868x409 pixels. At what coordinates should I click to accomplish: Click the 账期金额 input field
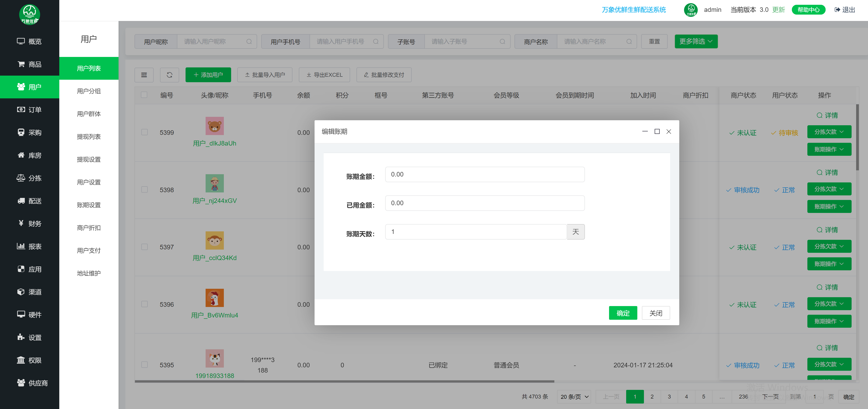(485, 174)
